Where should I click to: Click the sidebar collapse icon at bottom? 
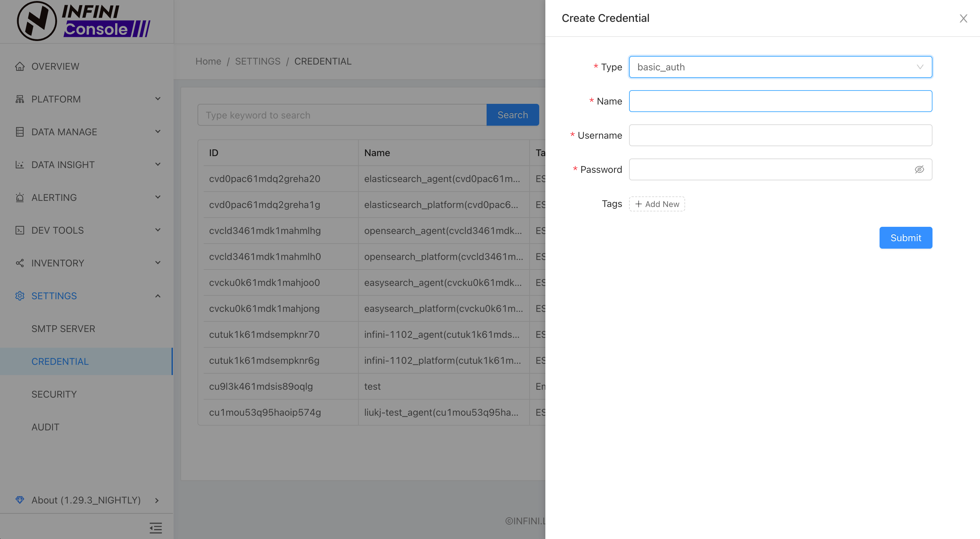tap(155, 528)
